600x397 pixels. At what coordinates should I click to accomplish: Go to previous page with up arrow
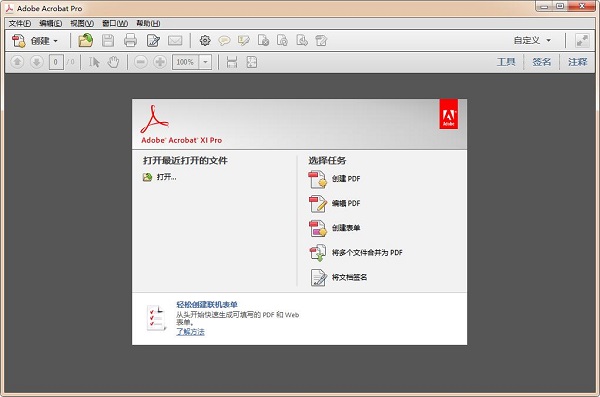tap(17, 62)
